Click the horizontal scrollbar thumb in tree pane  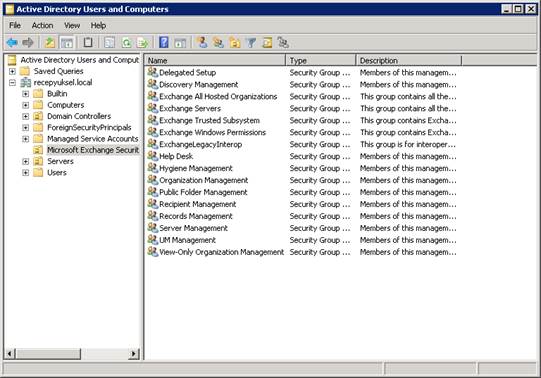pos(48,354)
